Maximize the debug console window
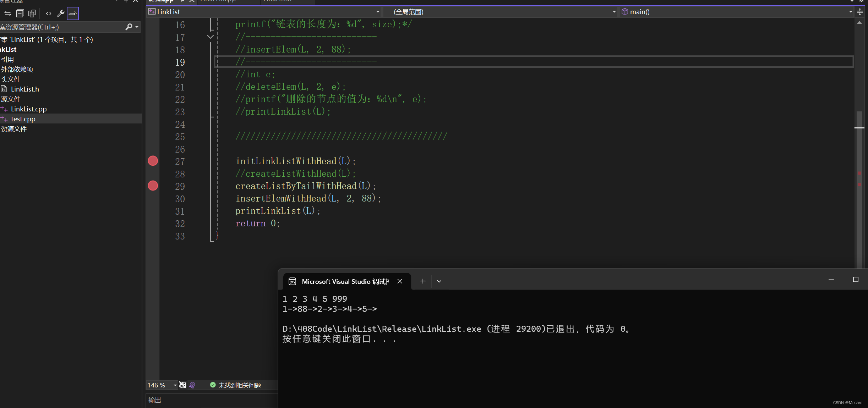This screenshot has height=408, width=868. tap(856, 280)
